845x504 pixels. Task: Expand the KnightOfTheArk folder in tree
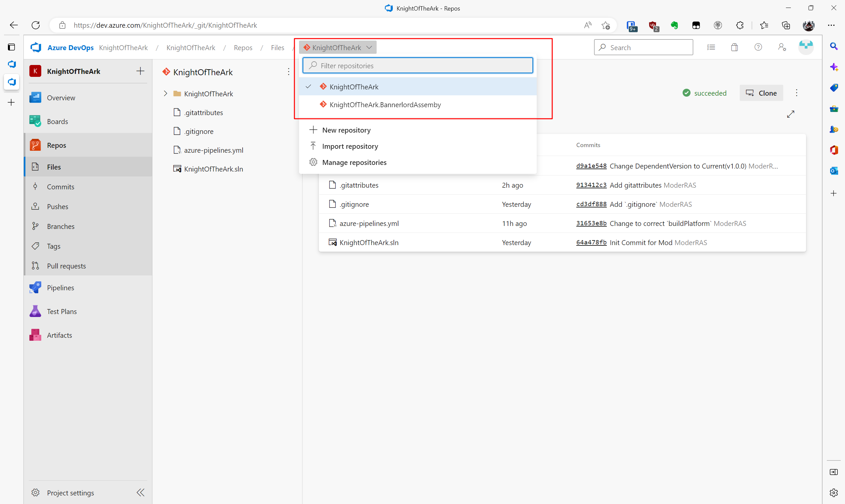[x=165, y=93]
